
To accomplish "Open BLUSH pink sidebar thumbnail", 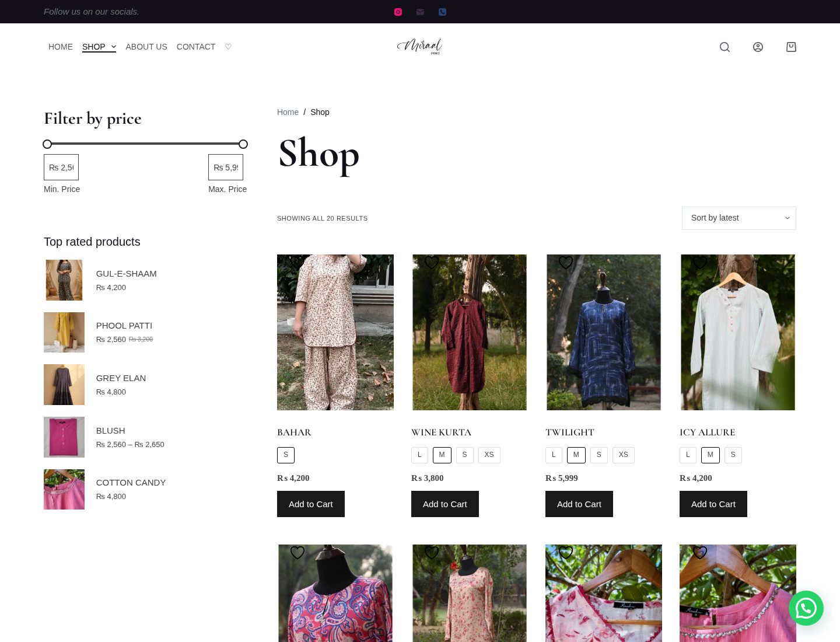I will pyautogui.click(x=64, y=437).
